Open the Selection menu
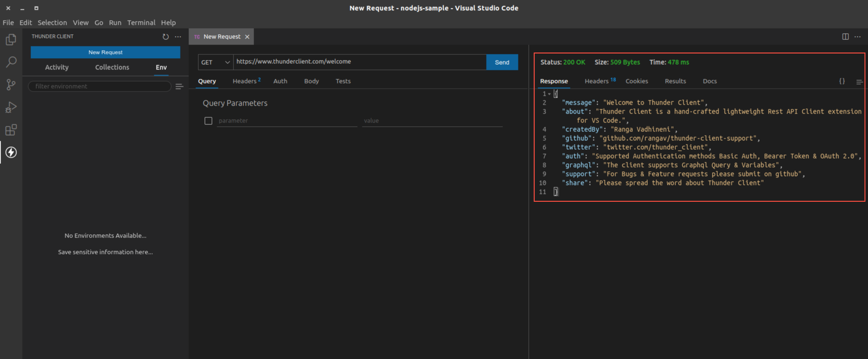The image size is (868, 359). [52, 23]
